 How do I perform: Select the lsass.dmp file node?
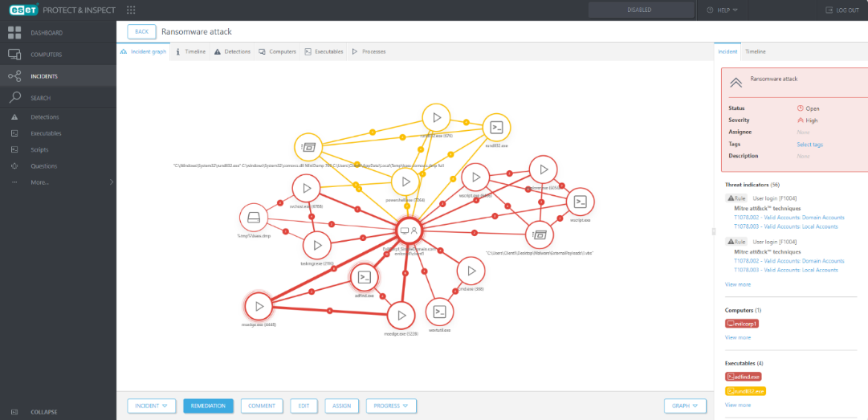pyautogui.click(x=254, y=218)
